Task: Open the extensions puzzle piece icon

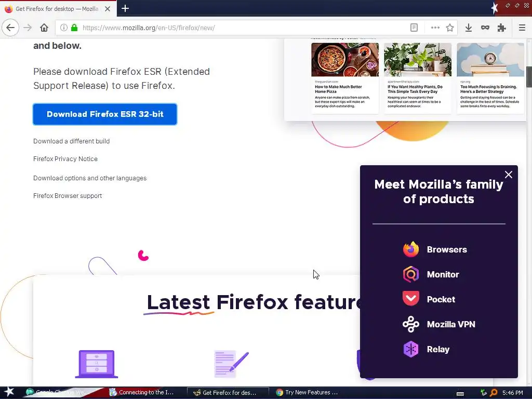Action: pyautogui.click(x=501, y=28)
